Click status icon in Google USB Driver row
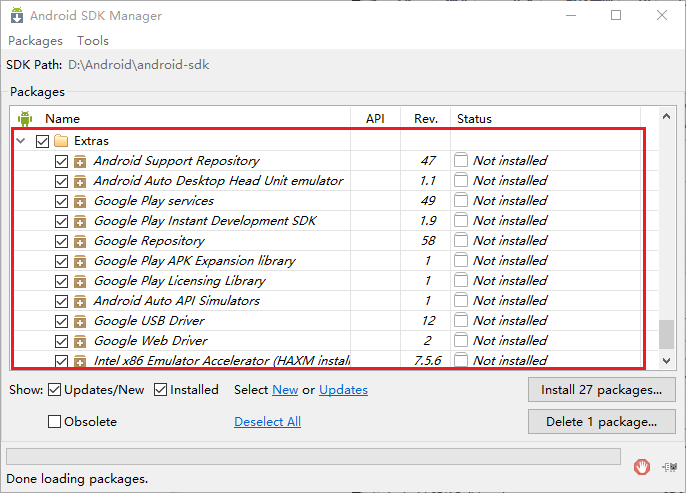Viewport: 686px width, 493px height. point(461,320)
